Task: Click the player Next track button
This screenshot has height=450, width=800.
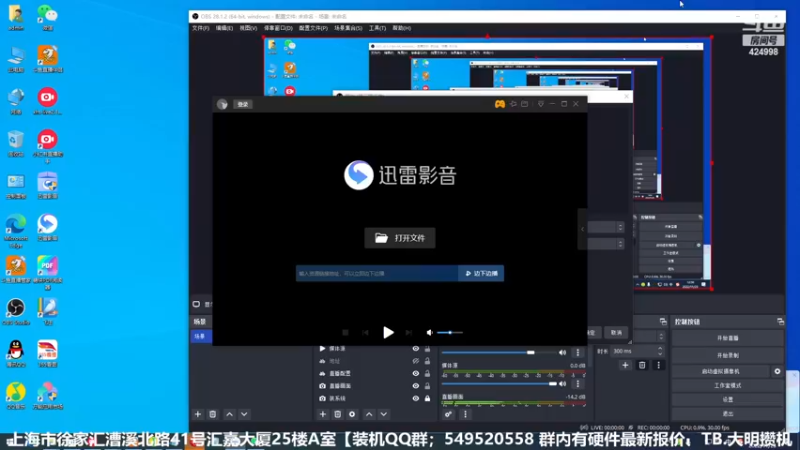Action: coord(409,333)
